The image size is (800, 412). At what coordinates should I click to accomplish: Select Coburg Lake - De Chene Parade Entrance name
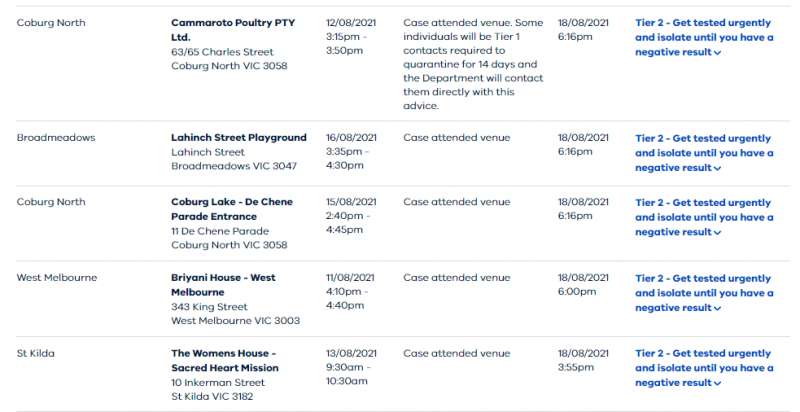232,209
